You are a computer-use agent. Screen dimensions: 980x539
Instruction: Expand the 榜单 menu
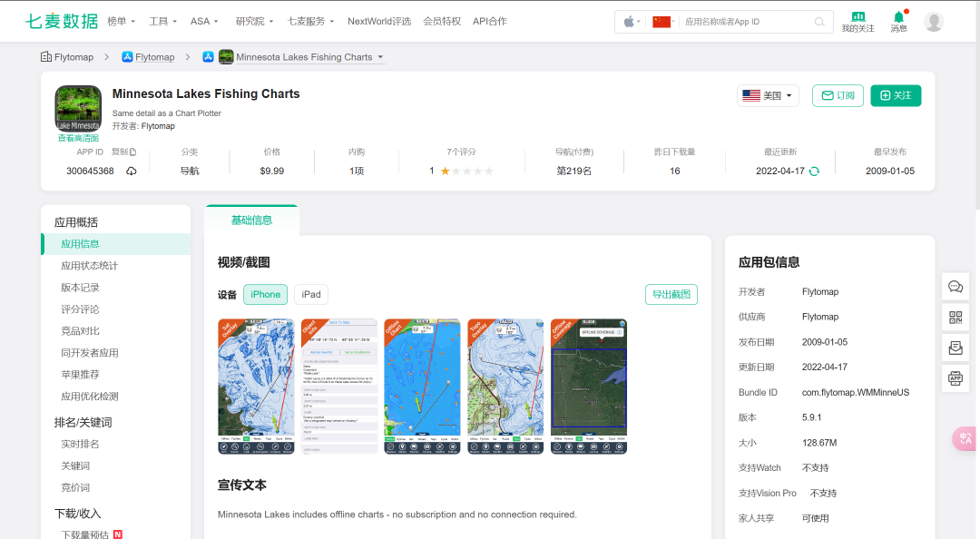pos(122,21)
